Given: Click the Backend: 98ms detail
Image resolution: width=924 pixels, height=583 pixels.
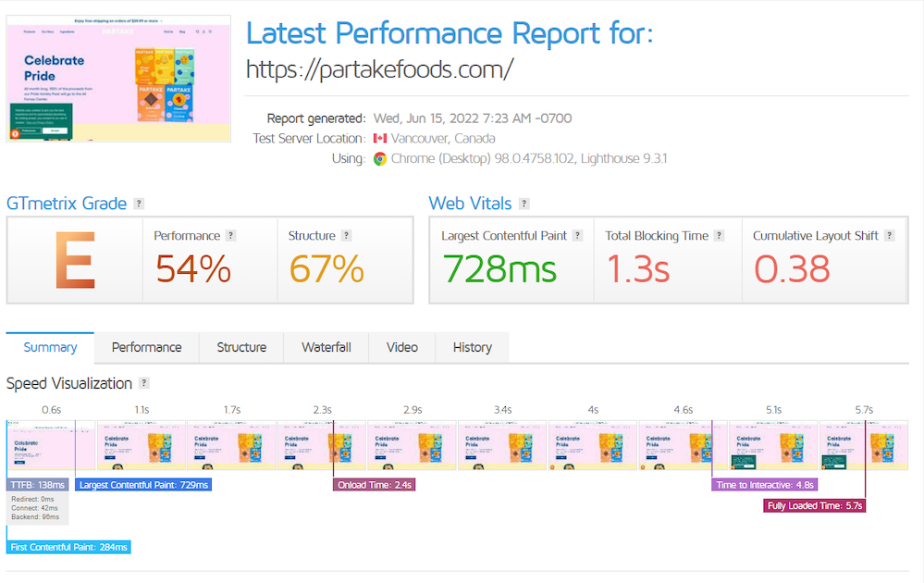Looking at the screenshot, I should pos(35,517).
